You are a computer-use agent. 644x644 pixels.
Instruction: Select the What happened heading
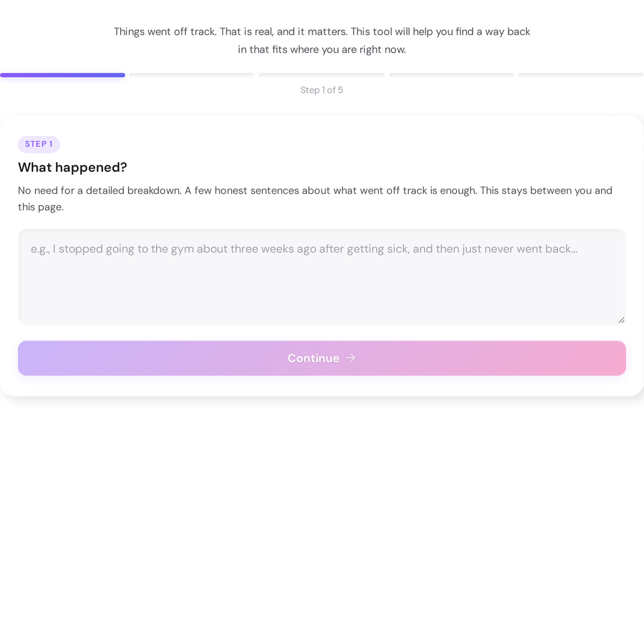click(72, 167)
